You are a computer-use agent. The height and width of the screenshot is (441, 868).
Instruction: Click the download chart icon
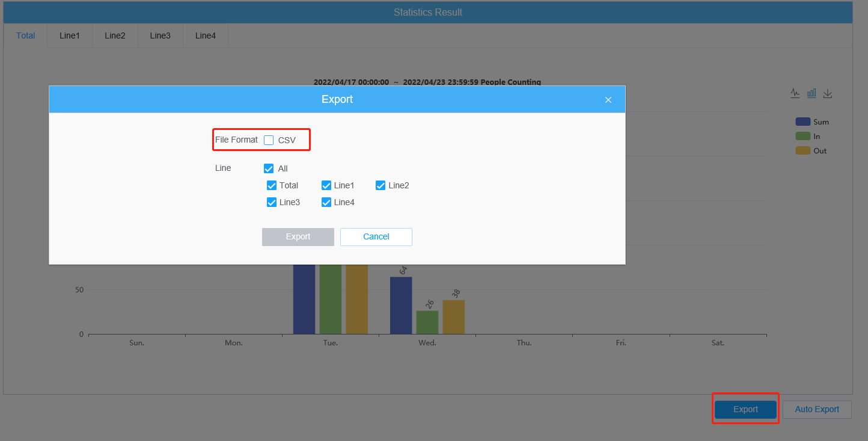pyautogui.click(x=828, y=93)
